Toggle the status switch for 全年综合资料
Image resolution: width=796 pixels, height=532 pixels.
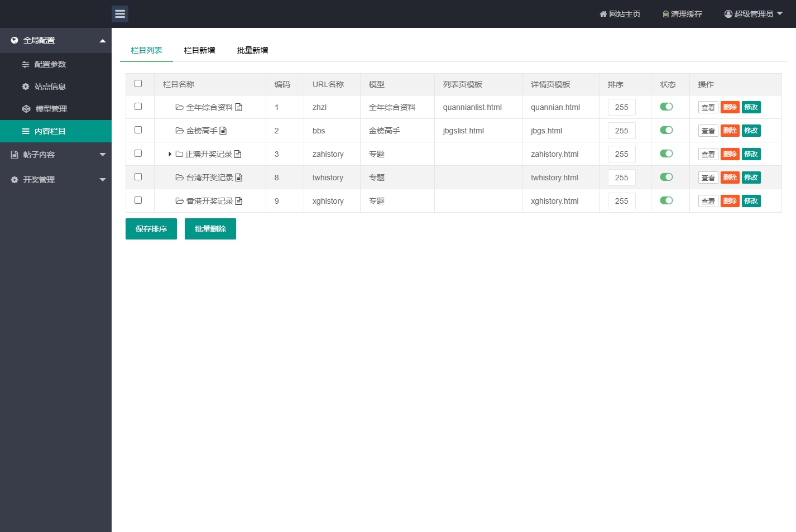(666, 107)
